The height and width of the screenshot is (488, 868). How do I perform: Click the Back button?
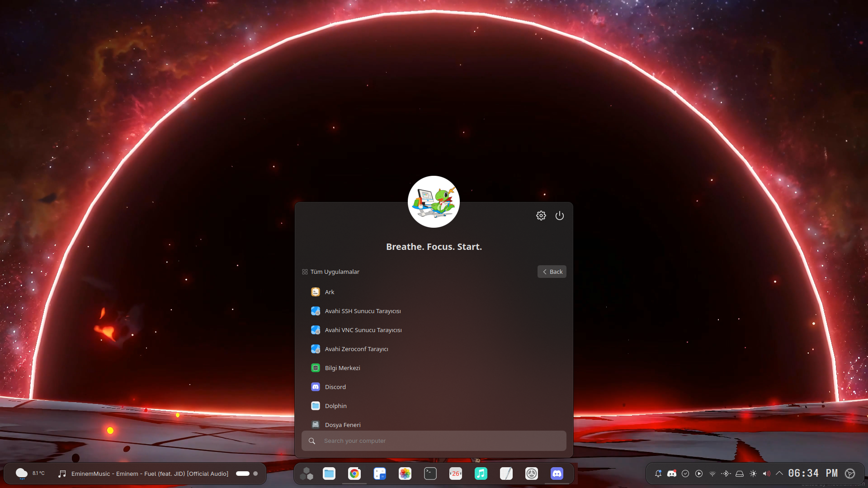pos(552,272)
